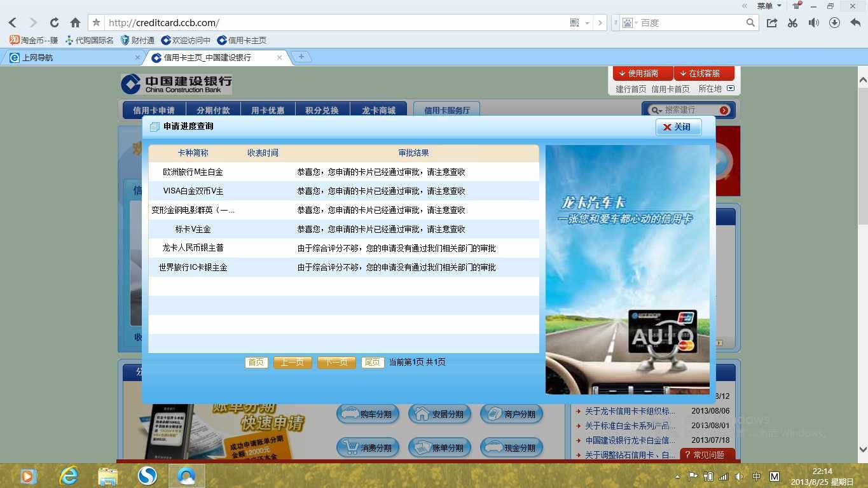Screen dimensions: 868x488
Task: Click the share page icon
Action: 772,22
